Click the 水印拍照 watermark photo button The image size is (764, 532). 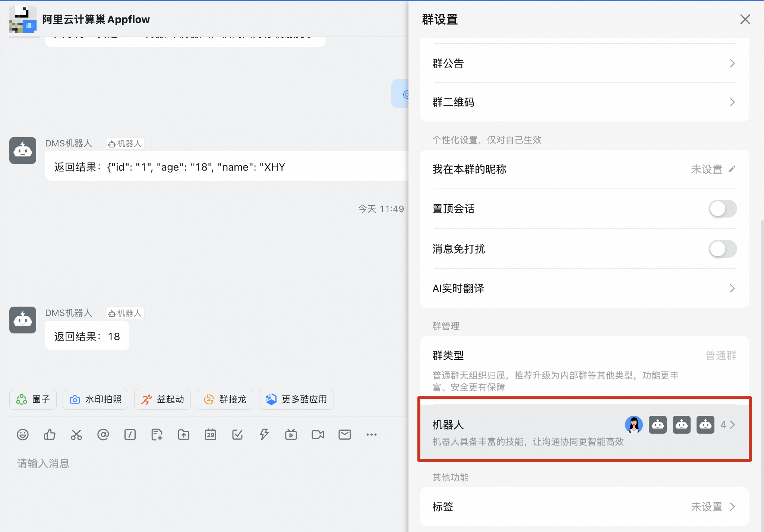click(96, 399)
